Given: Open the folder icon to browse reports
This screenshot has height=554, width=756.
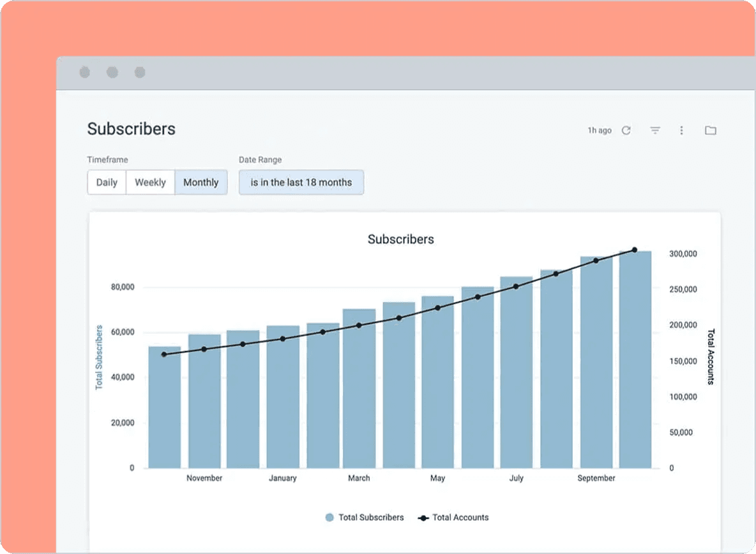Looking at the screenshot, I should (x=711, y=130).
